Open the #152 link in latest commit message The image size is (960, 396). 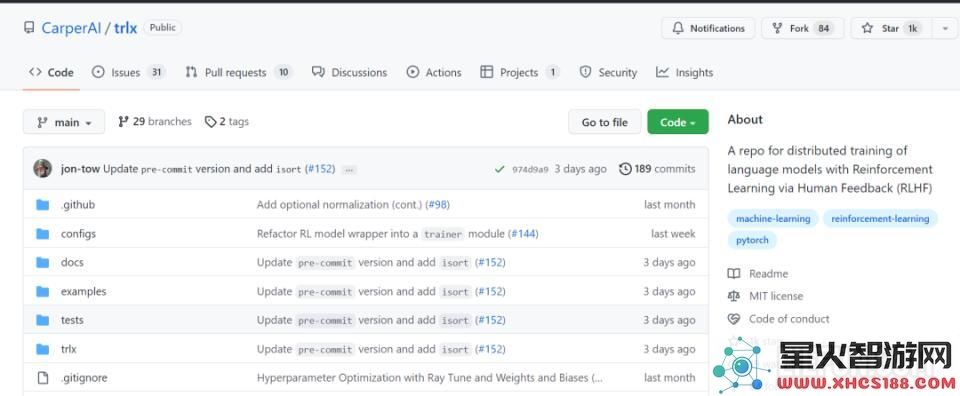[x=320, y=168]
